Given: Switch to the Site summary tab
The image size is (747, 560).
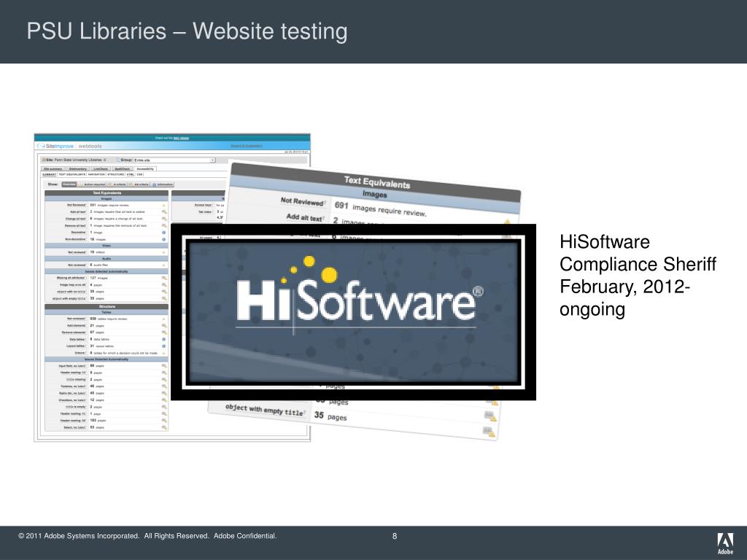Looking at the screenshot, I should [53, 168].
